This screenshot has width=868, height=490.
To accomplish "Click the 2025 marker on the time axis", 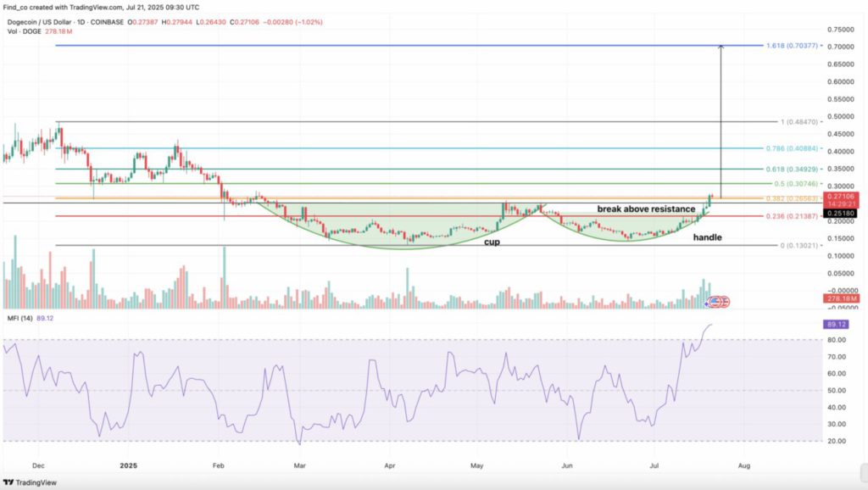I will tap(129, 465).
